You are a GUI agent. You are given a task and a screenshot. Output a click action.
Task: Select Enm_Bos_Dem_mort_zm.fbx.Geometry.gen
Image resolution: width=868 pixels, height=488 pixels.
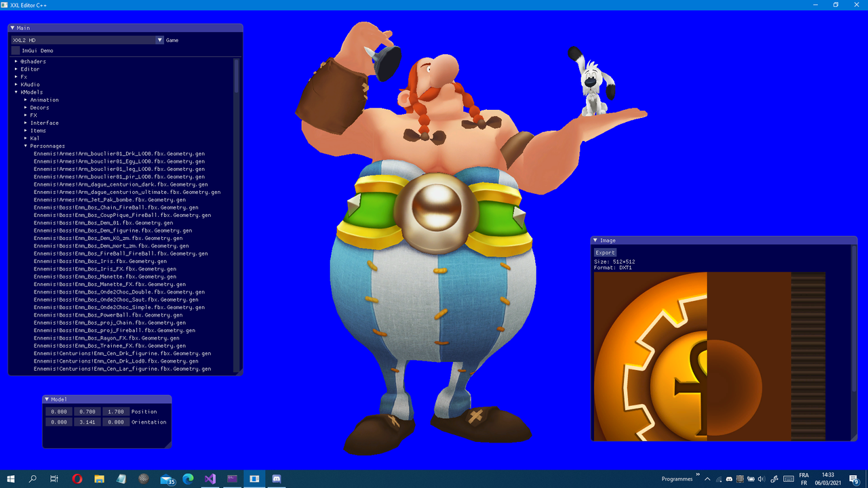click(111, 245)
